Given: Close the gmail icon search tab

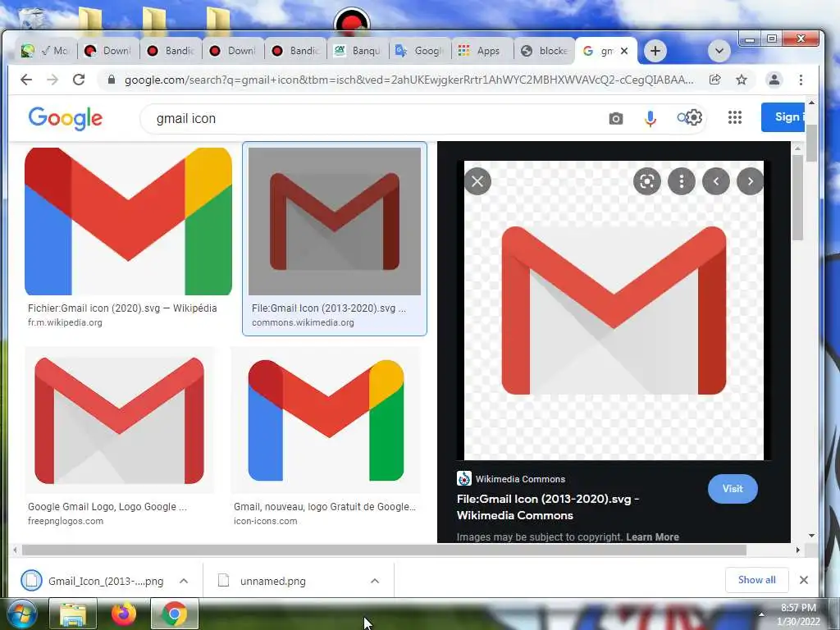Looking at the screenshot, I should (x=624, y=51).
